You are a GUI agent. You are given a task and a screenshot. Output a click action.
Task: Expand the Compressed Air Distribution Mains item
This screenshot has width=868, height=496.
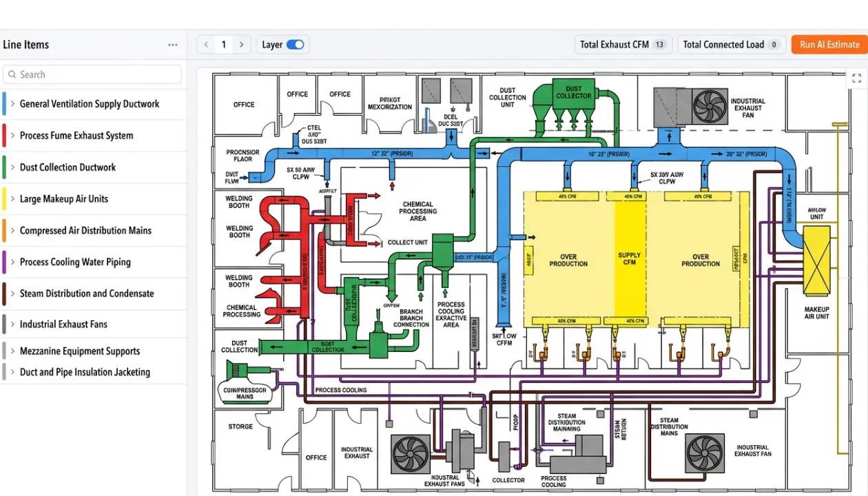click(x=12, y=230)
